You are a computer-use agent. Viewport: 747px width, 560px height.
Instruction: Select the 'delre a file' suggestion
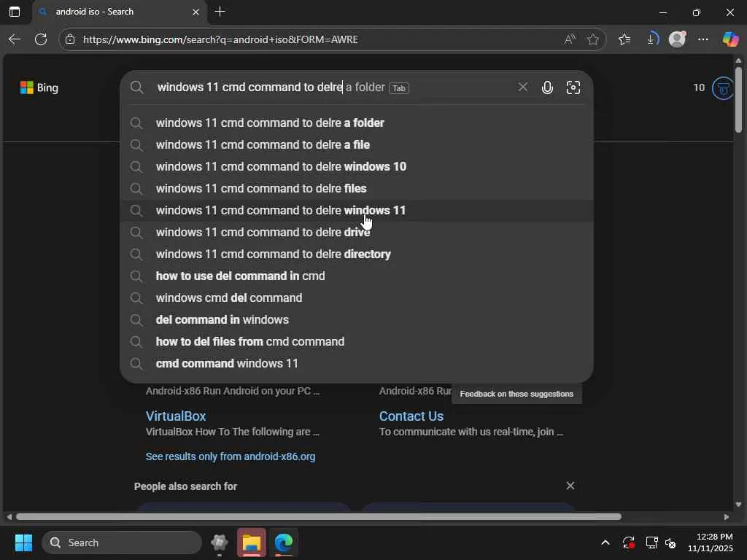click(356, 145)
